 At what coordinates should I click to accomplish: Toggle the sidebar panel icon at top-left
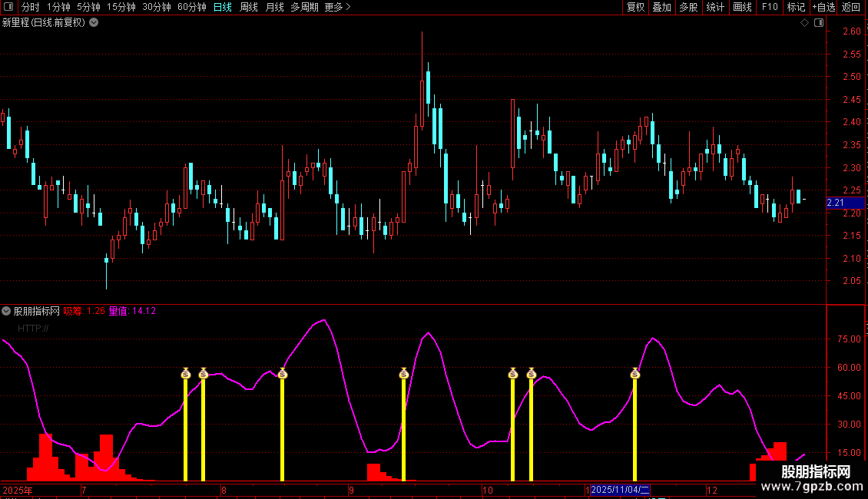tap(8, 7)
